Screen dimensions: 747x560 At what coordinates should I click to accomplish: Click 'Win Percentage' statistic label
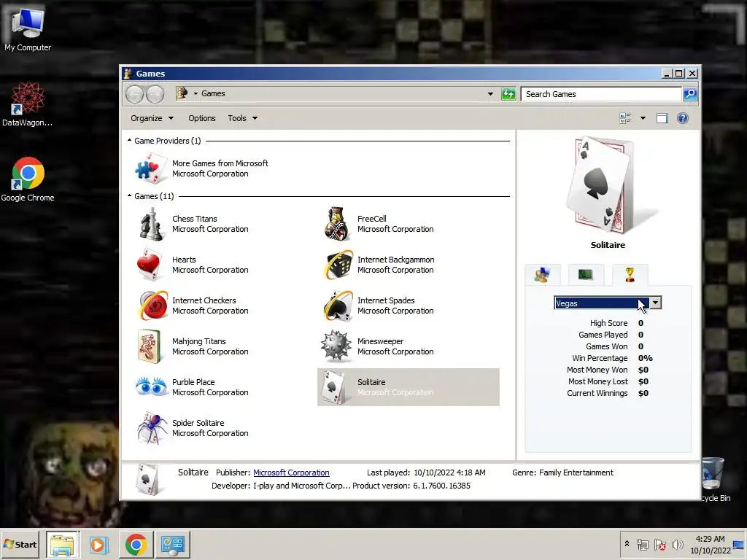600,358
